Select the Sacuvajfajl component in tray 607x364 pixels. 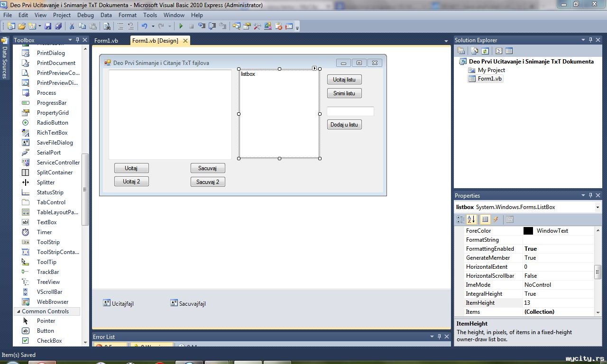pyautogui.click(x=188, y=303)
